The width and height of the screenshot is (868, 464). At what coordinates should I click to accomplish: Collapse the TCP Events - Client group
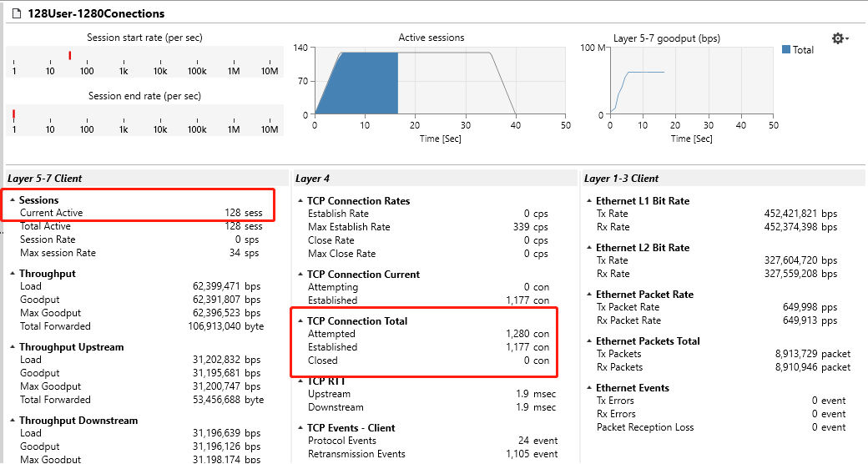pos(300,428)
